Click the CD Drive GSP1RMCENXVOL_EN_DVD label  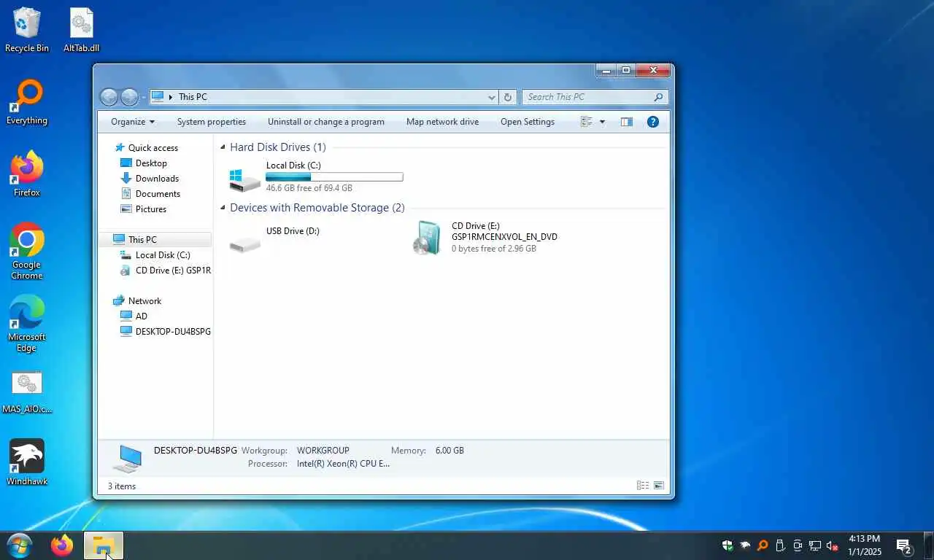point(504,237)
